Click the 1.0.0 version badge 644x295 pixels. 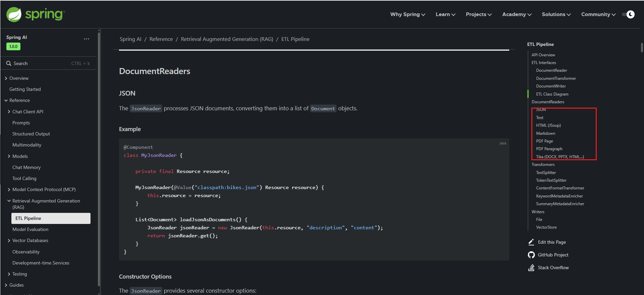click(13, 47)
